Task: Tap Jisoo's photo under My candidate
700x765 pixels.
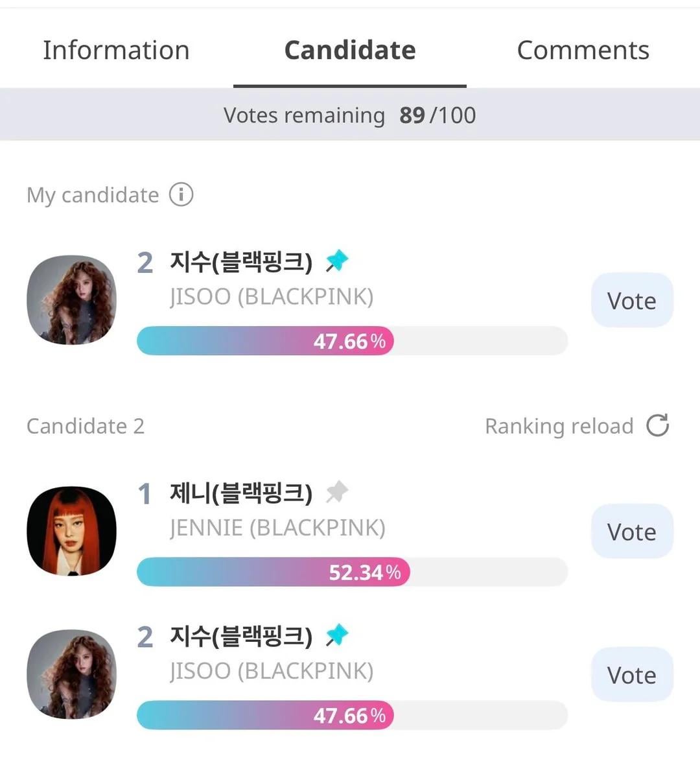Action: (72, 300)
